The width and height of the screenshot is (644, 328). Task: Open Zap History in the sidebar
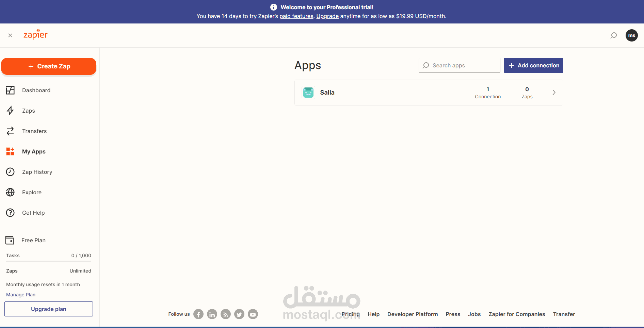[x=37, y=172]
